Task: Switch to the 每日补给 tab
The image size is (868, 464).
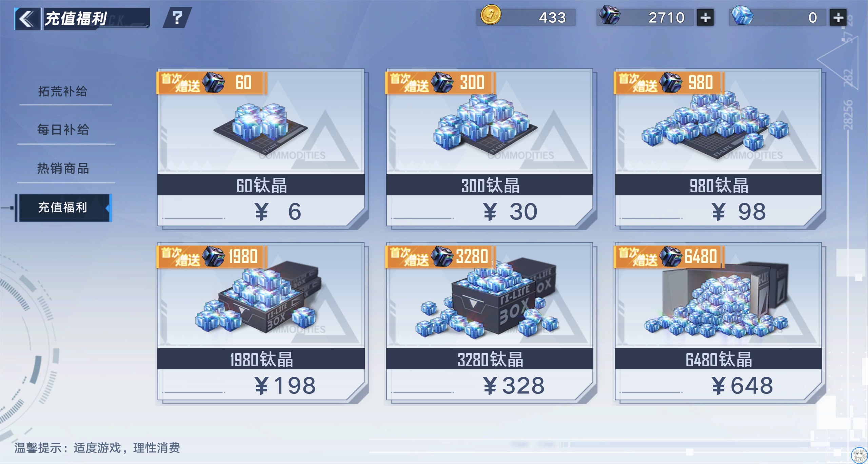Action: pos(63,130)
